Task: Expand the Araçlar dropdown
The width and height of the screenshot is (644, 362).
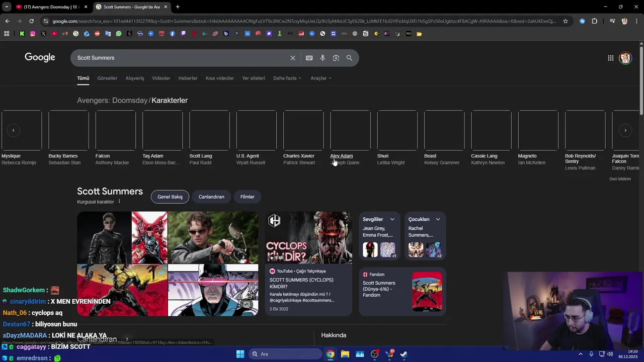Action: point(320,78)
